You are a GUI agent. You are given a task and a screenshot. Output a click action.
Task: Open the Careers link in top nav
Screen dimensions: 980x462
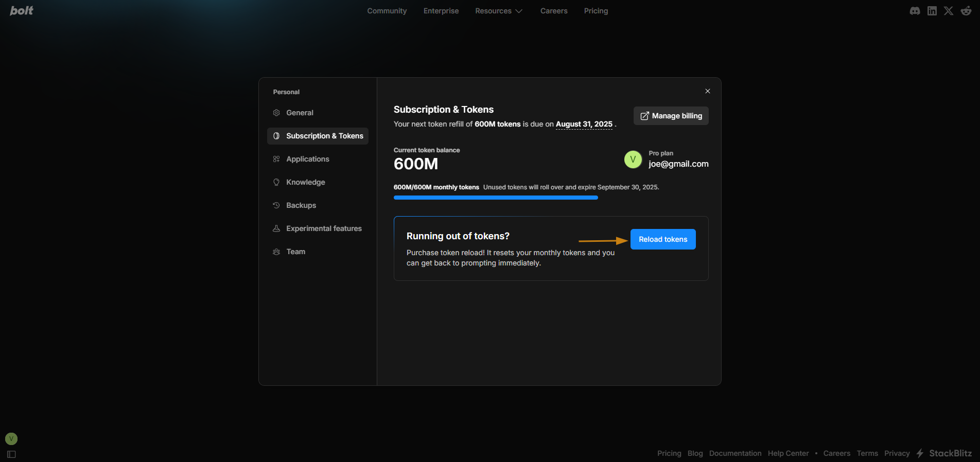(554, 11)
